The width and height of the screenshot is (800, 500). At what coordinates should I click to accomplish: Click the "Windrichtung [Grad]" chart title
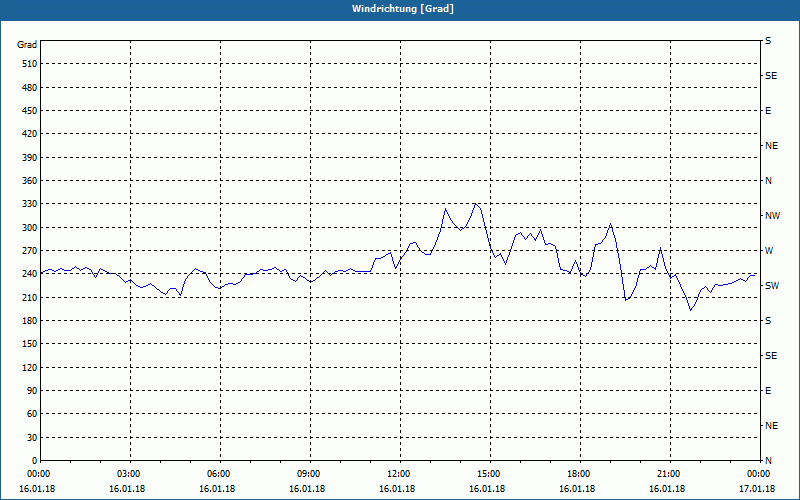click(403, 9)
